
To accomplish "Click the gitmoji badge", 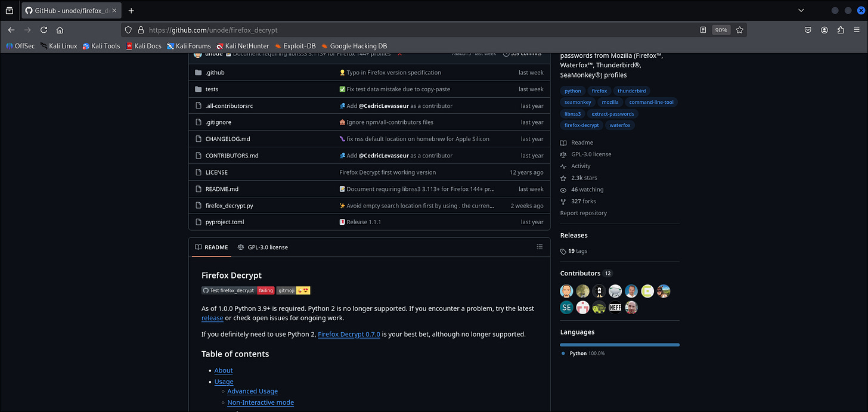I will 293,290.
